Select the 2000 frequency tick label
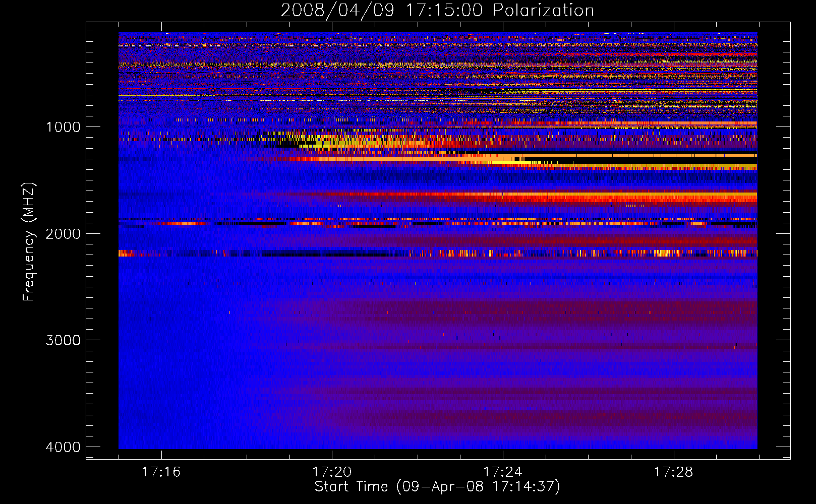 click(x=63, y=234)
